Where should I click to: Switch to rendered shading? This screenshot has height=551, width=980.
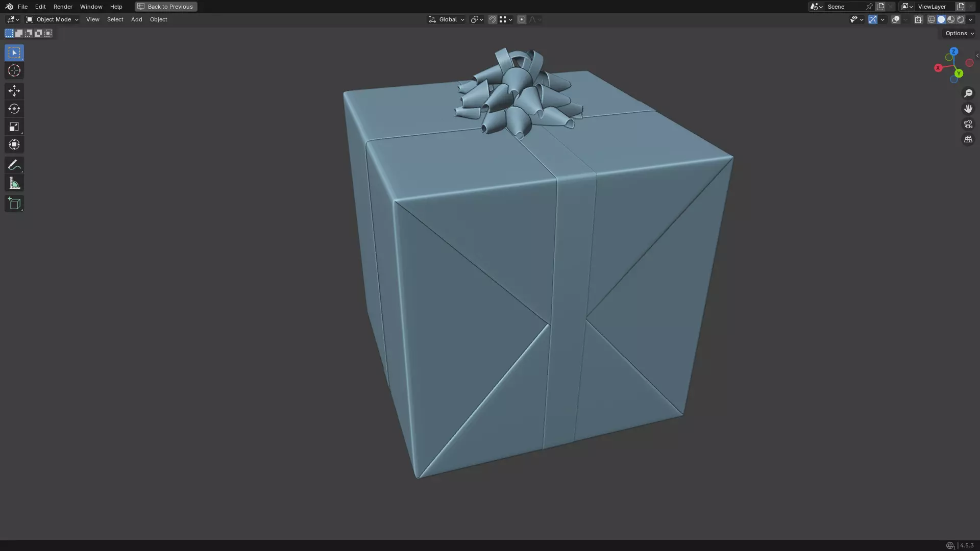tap(961, 19)
